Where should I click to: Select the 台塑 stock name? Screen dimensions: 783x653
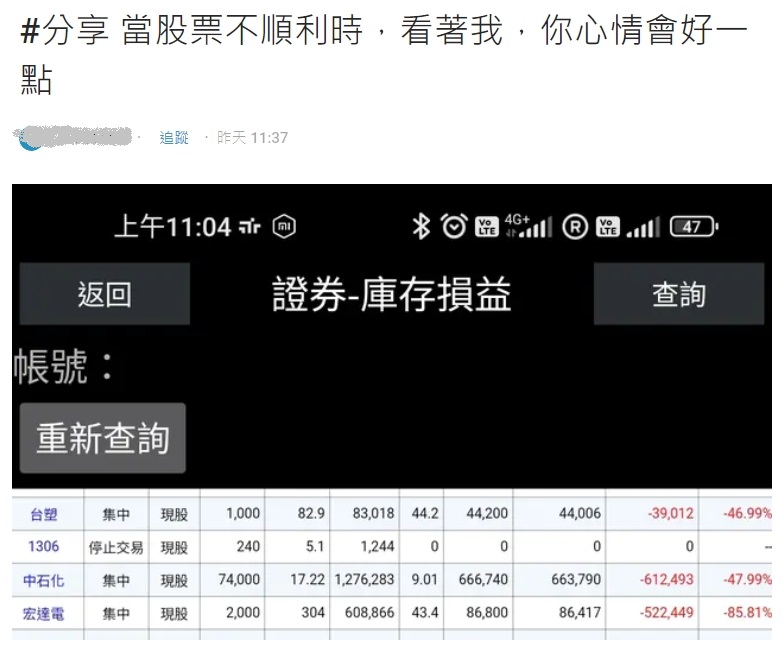coord(40,514)
